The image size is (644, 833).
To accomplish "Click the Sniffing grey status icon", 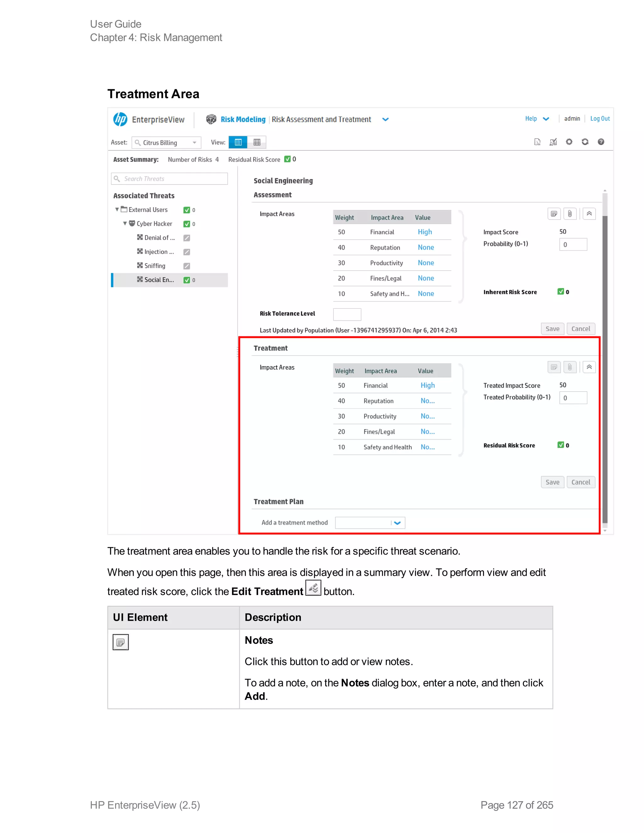I will coord(186,266).
